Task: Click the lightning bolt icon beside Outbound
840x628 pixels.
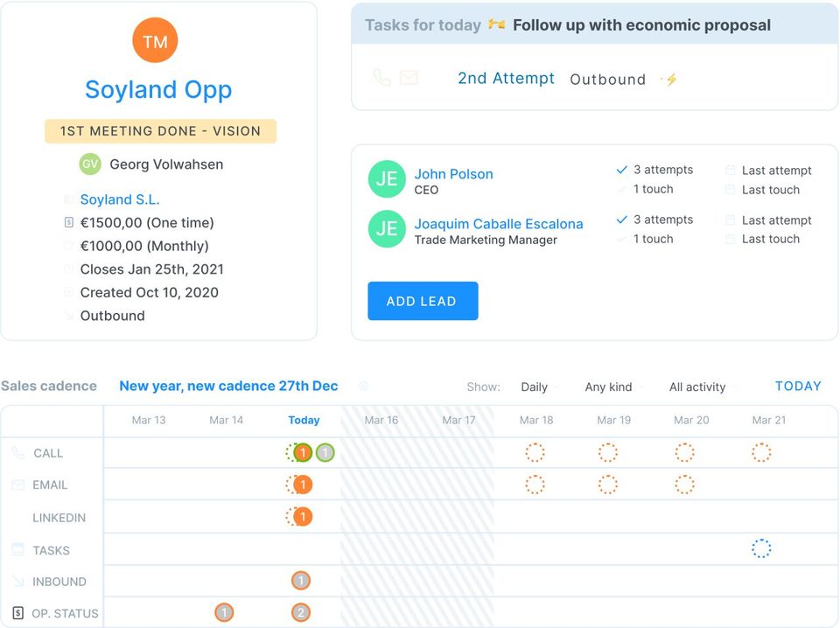Action: pos(671,80)
